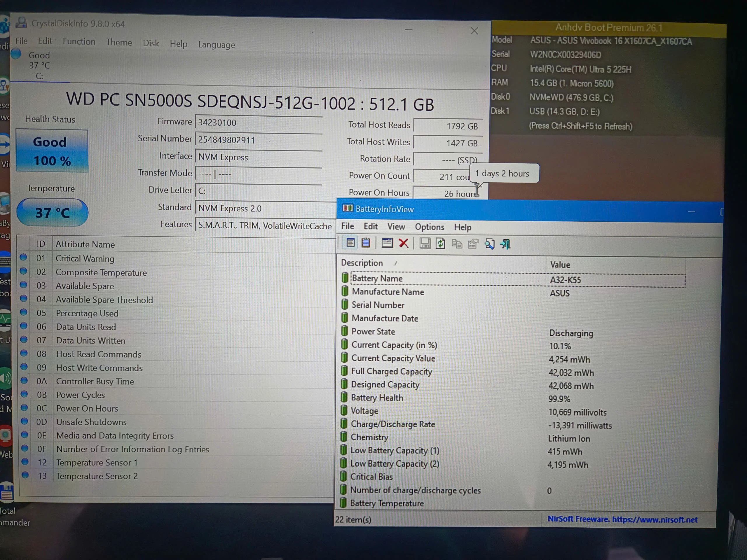This screenshot has width=747, height=560.
Task: Open the Theme menu in CrystalDiskInfo
Action: pyautogui.click(x=119, y=42)
